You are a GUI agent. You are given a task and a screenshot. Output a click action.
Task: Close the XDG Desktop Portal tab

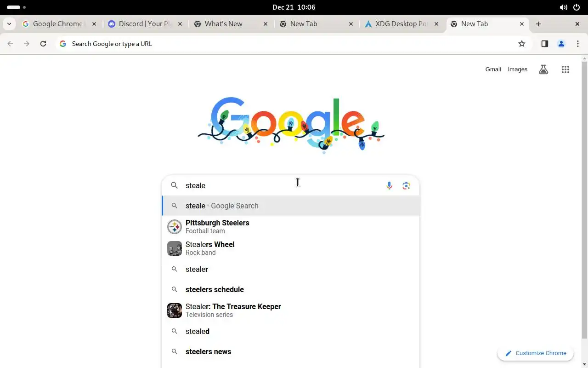pos(436,24)
